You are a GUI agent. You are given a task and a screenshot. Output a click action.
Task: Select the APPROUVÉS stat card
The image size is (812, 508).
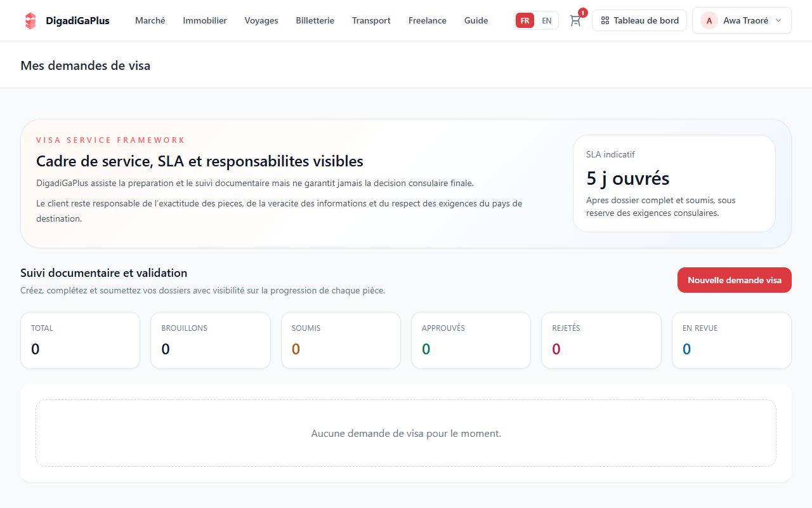[x=471, y=340]
